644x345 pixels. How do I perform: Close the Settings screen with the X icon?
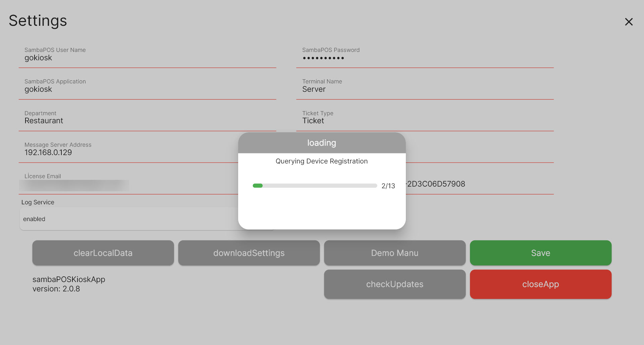click(x=629, y=22)
